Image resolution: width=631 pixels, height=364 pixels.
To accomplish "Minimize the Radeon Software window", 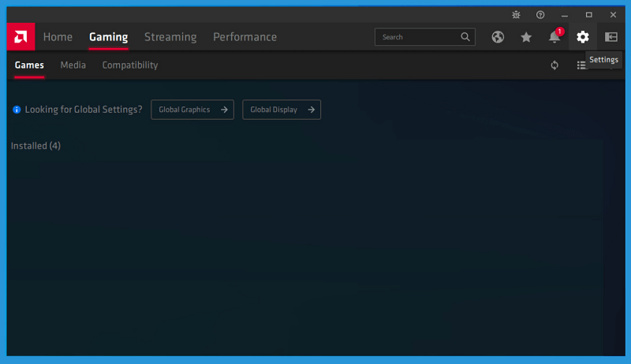I will [x=565, y=15].
